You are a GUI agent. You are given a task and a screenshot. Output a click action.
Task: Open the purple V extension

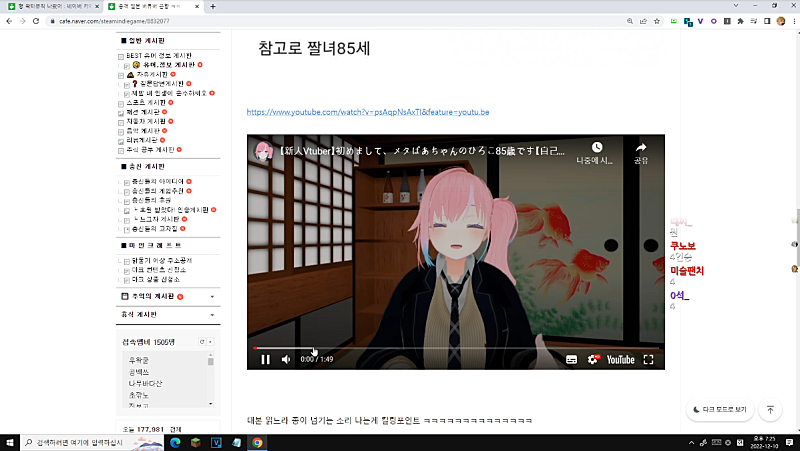pyautogui.click(x=700, y=21)
